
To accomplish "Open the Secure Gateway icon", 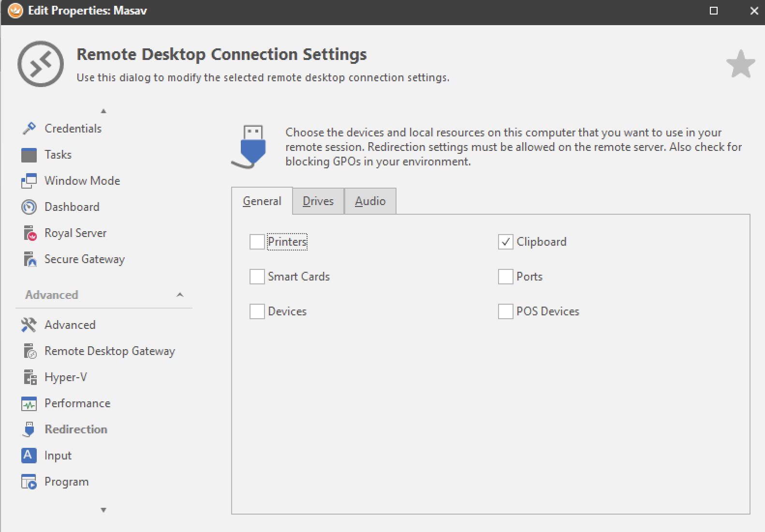I will pos(29,259).
